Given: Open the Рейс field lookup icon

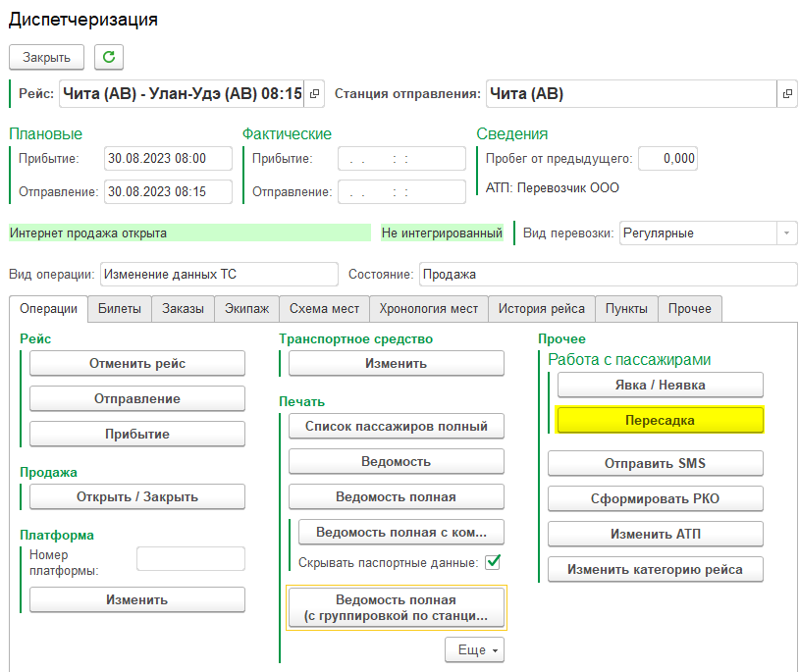Looking at the screenshot, I should (314, 94).
